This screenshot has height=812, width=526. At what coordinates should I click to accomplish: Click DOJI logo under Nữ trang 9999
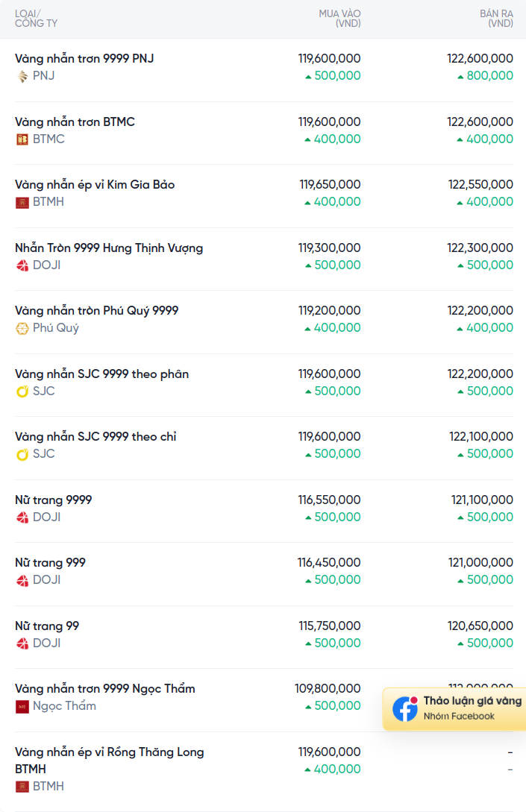pyautogui.click(x=22, y=517)
